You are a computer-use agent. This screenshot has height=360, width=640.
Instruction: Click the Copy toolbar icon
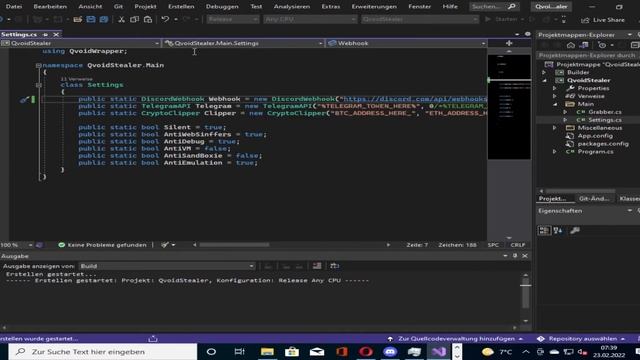(x=134, y=19)
